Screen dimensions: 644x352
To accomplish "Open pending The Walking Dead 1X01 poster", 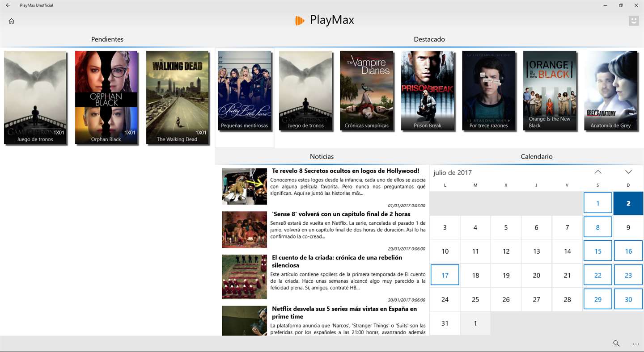I will (x=178, y=97).
